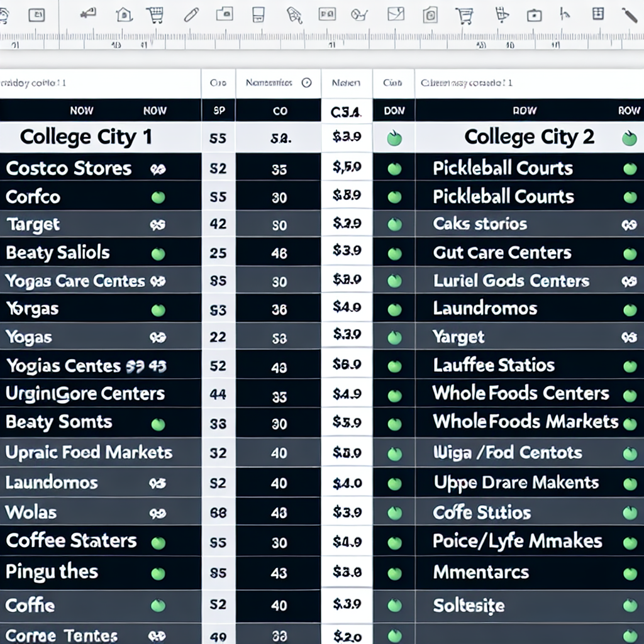644x644 pixels.
Task: Click the envelope mail icon in the toolbar
Action: coord(396,15)
